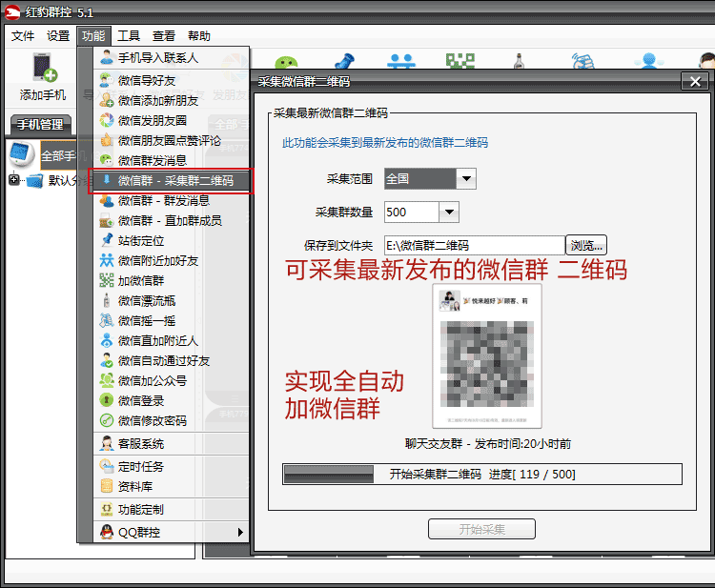The width and height of the screenshot is (715, 588).
Task: Click the shake hand toolbar icon
Action: 583,61
